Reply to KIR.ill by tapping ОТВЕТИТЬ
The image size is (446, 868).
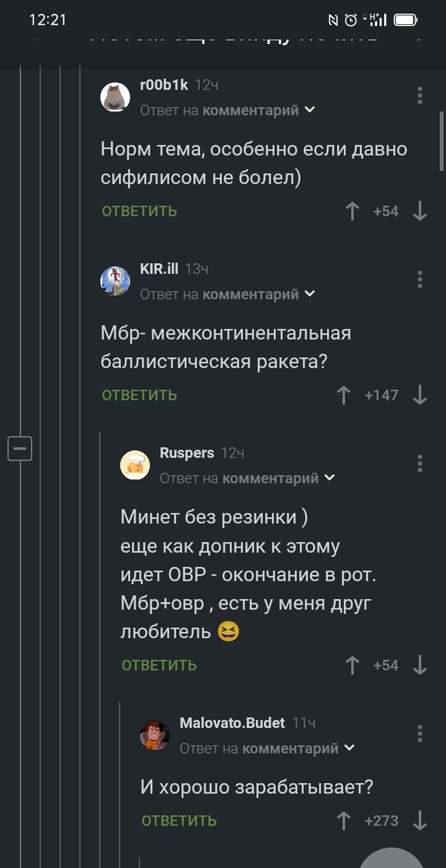point(138,395)
